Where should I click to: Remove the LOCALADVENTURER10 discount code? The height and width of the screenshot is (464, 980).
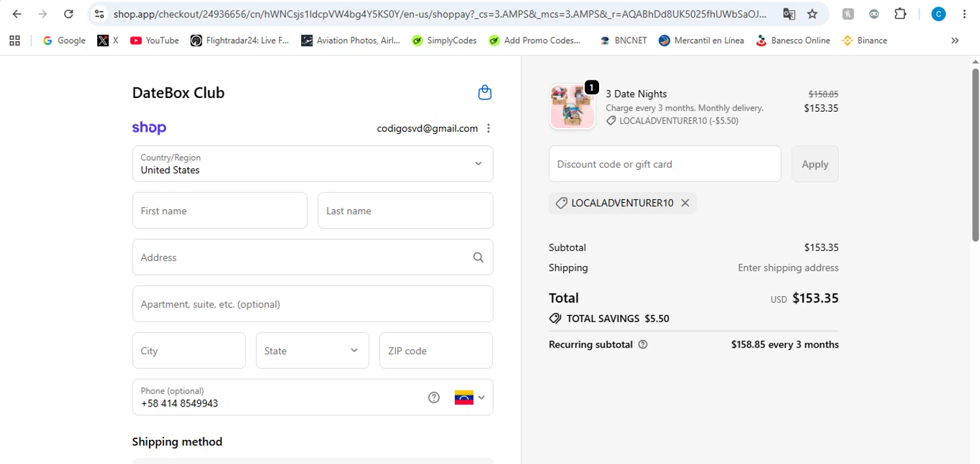tap(685, 203)
